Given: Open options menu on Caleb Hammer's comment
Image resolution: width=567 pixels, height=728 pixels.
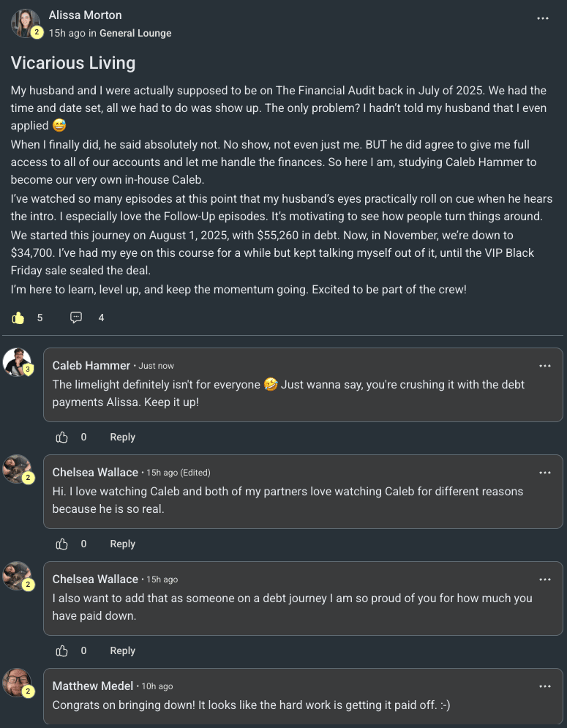Looking at the screenshot, I should (545, 366).
